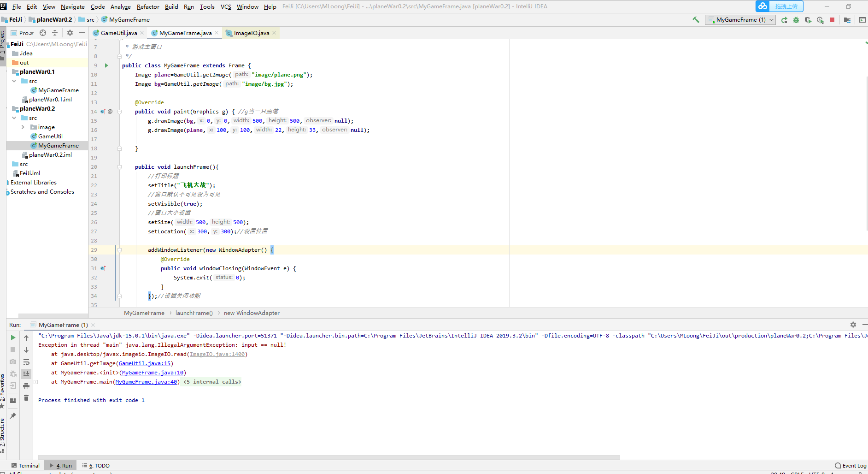Open the MyGameFrame.java:40 stack trace link
868x474 pixels.
pyautogui.click(x=146, y=382)
